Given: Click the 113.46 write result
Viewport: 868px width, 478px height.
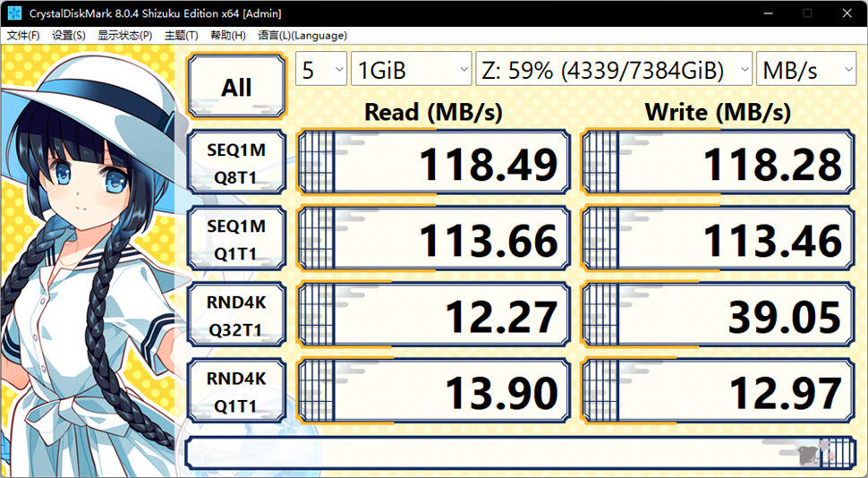Looking at the screenshot, I should 718,238.
